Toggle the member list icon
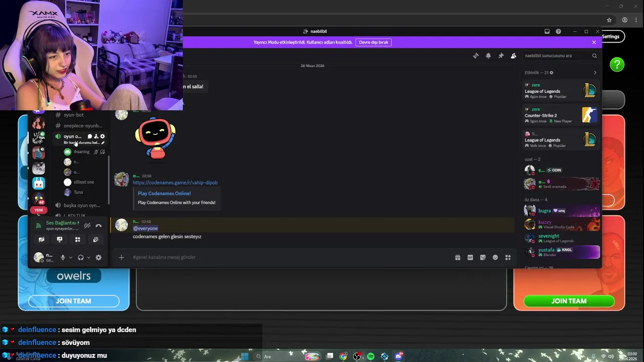Screen dimensions: 644x362 513,56
